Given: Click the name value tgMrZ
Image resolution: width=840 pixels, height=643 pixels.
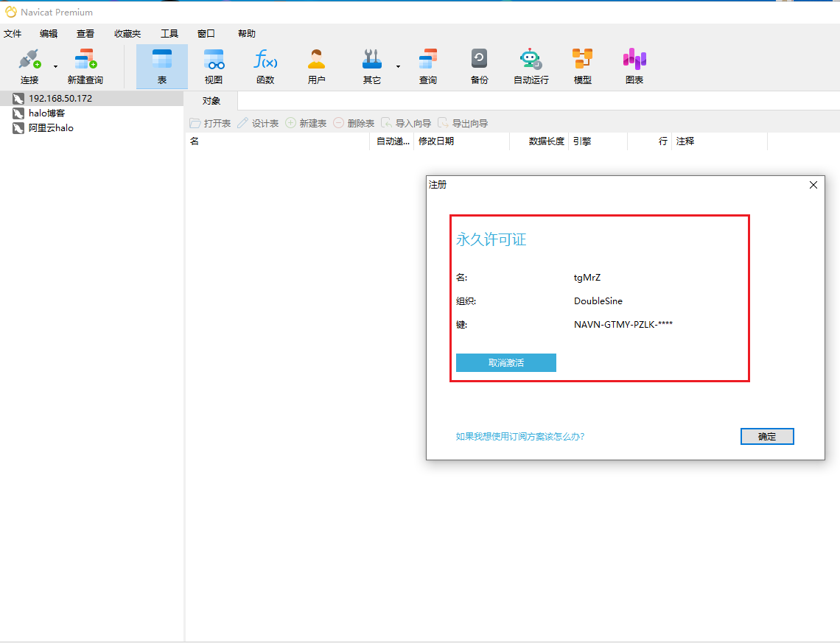Looking at the screenshot, I should click(x=587, y=278).
